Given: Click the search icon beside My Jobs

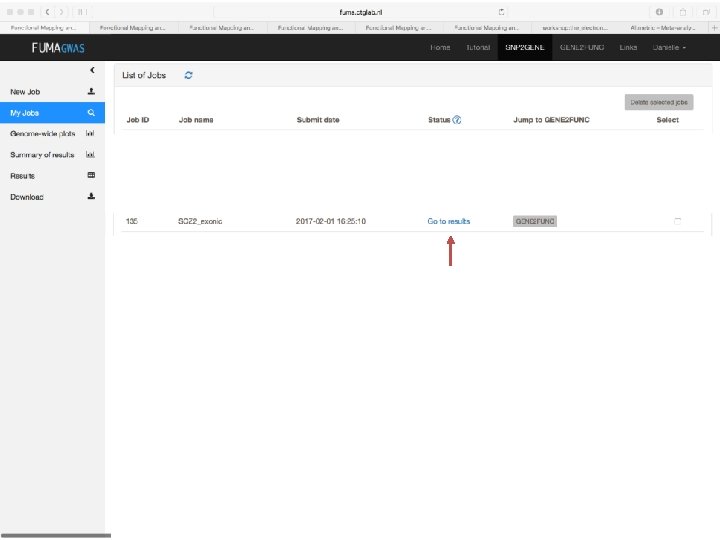Looking at the screenshot, I should pyautogui.click(x=91, y=112).
